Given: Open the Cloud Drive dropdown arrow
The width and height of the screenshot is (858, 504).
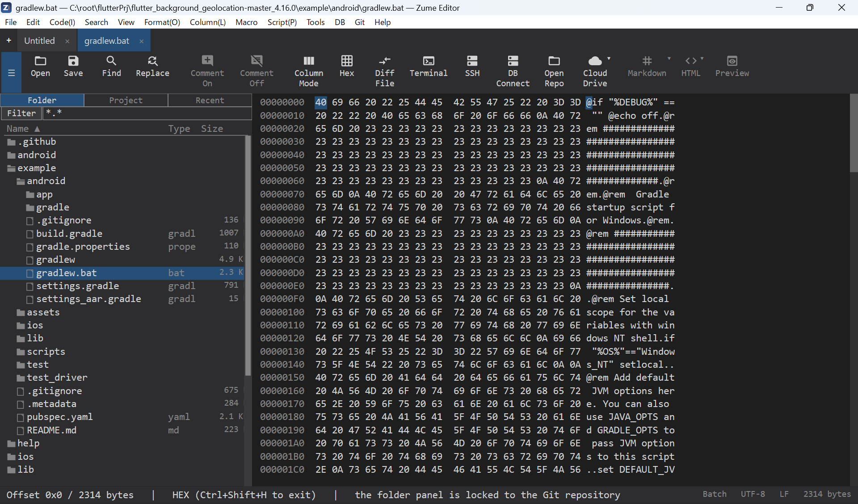Looking at the screenshot, I should pyautogui.click(x=609, y=59).
